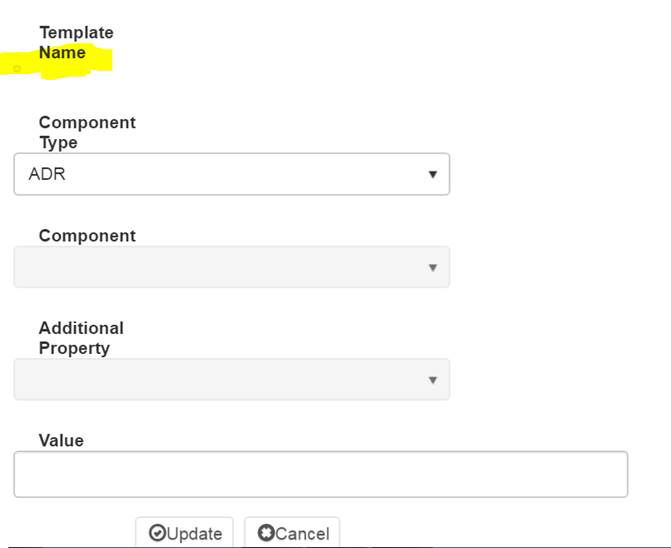Click the word Template in the first label
The image size is (671, 548).
76,33
